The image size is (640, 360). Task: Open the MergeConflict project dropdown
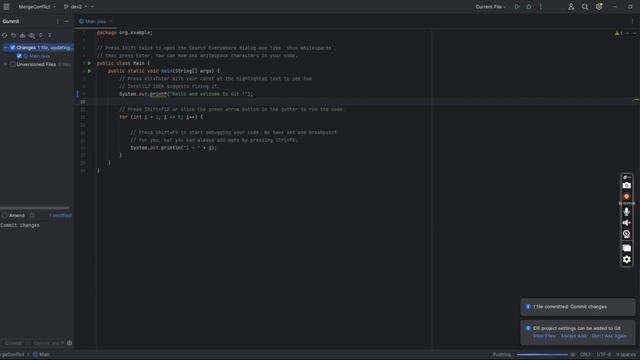click(37, 7)
